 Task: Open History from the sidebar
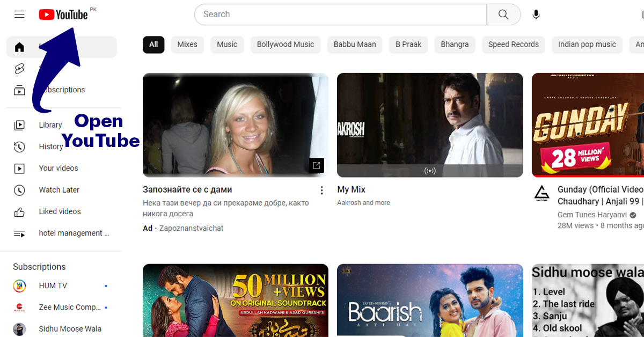pos(19,146)
